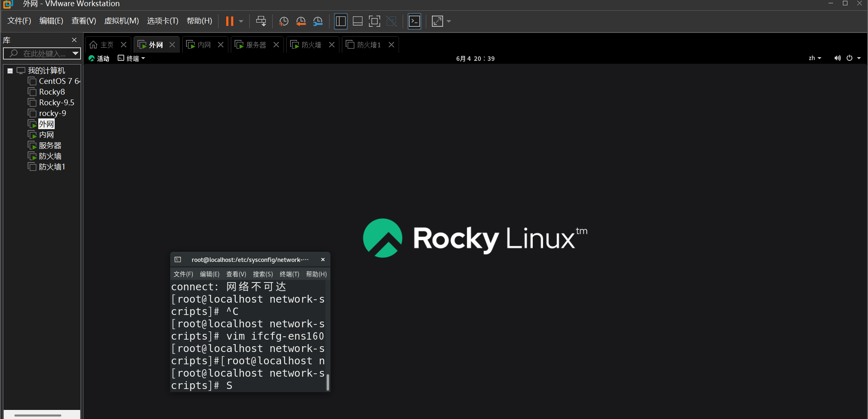Select 防火墙1 in the library tree

pos(52,167)
